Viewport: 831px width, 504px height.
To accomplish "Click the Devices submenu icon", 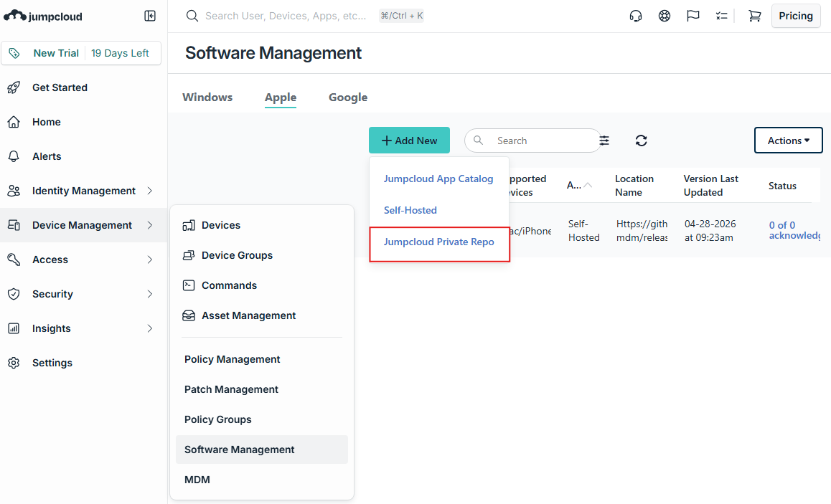I will (x=189, y=226).
